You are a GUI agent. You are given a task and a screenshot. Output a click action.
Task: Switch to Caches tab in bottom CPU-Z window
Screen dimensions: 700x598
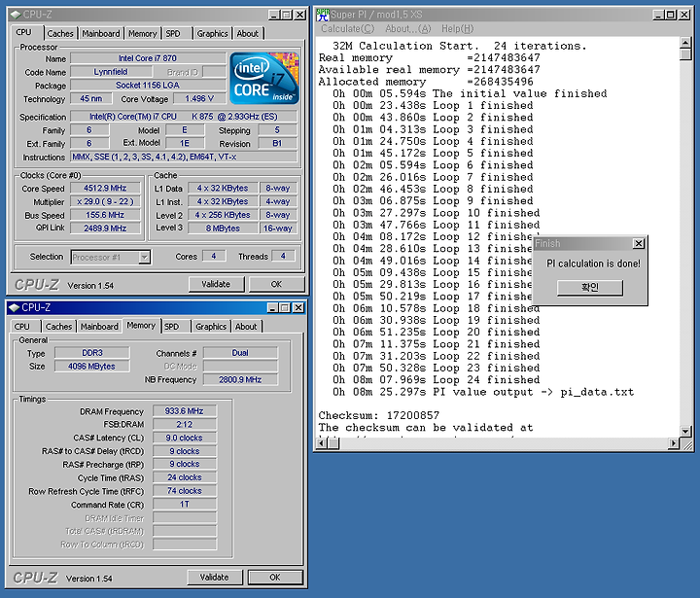tap(58, 327)
